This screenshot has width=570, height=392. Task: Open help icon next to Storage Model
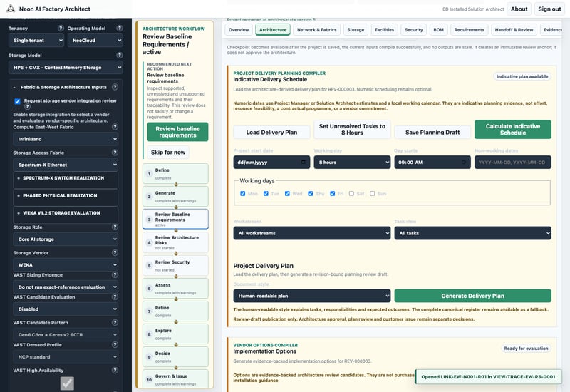coord(119,56)
